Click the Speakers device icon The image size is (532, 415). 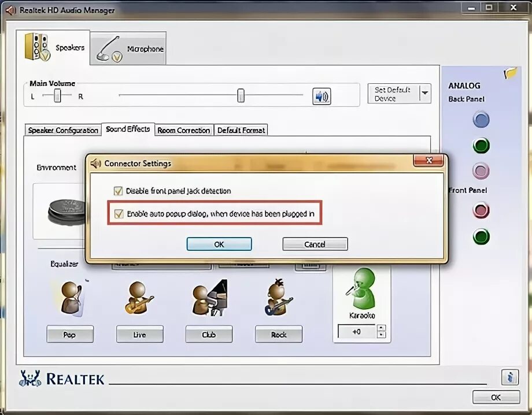(x=37, y=47)
